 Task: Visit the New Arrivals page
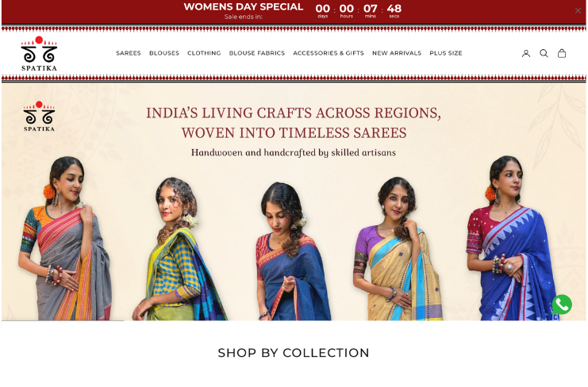click(397, 53)
